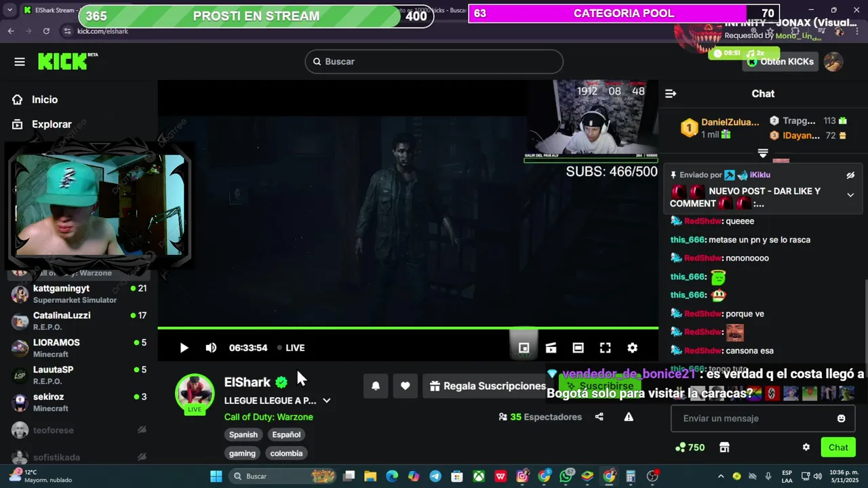This screenshot has height=488, width=868.
Task: Select the Spanish tag
Action: click(243, 434)
